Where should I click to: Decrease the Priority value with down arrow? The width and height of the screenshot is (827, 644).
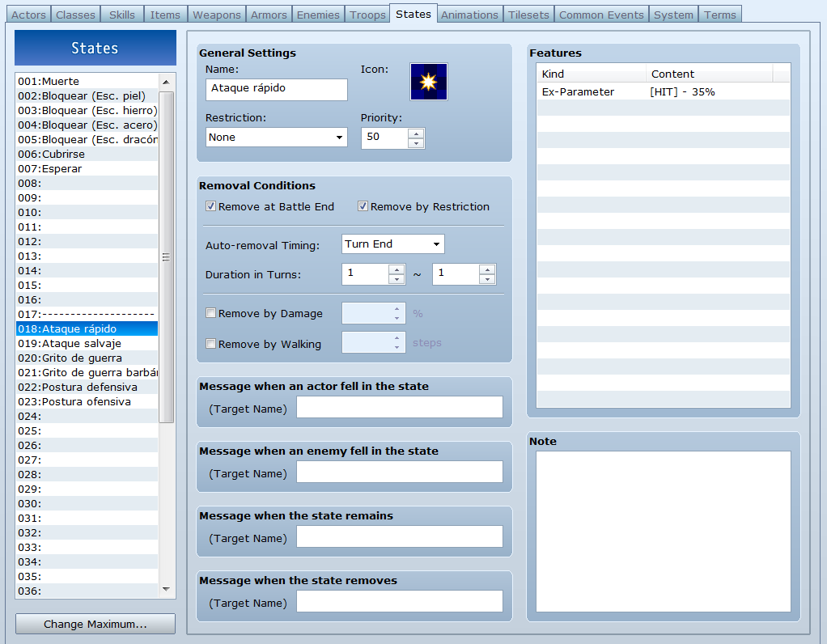[x=416, y=143]
